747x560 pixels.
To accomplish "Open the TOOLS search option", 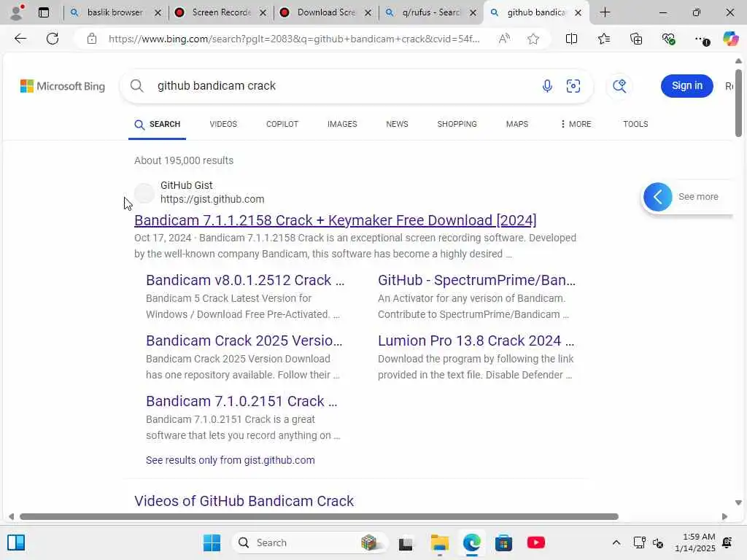I will [x=635, y=124].
